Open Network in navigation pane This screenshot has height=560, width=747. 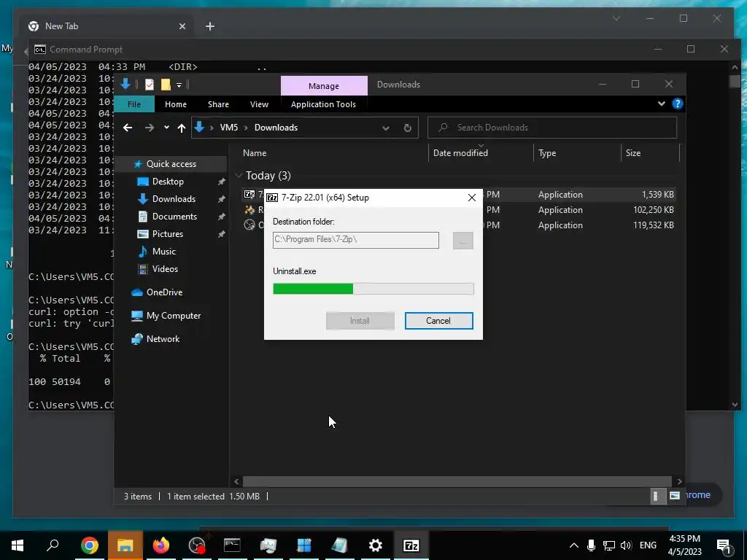(163, 339)
